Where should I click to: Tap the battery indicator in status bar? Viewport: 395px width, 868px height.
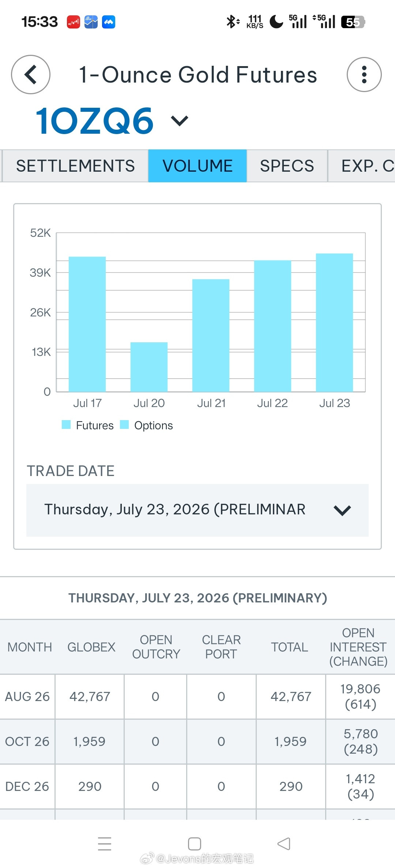coord(353,22)
